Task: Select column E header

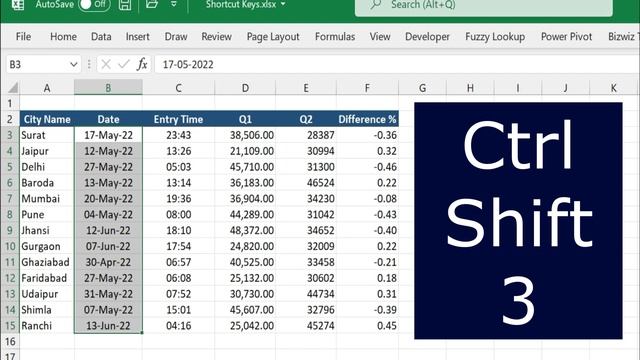Action: [306, 88]
